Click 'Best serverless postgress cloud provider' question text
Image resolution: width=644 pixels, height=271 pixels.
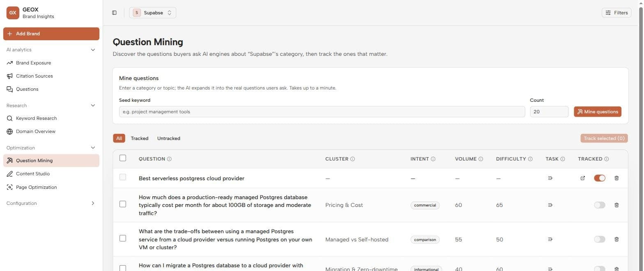tap(191, 178)
